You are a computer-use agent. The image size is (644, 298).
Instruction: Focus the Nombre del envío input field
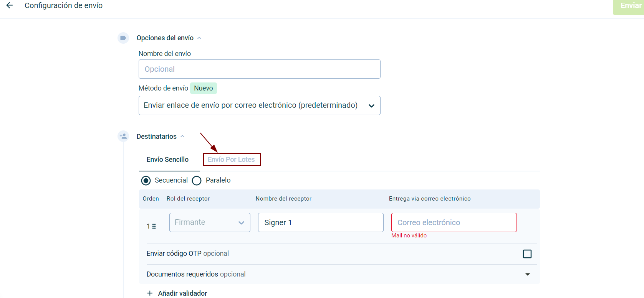tap(259, 69)
